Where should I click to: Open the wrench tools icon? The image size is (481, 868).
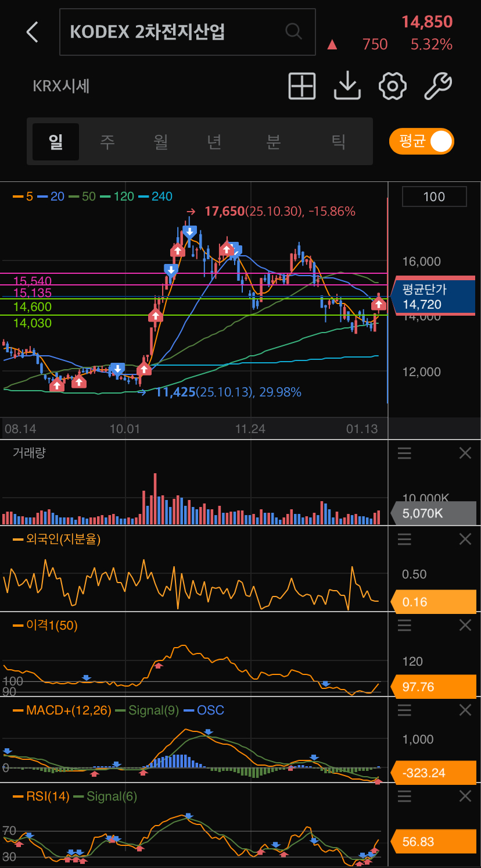coord(438,86)
